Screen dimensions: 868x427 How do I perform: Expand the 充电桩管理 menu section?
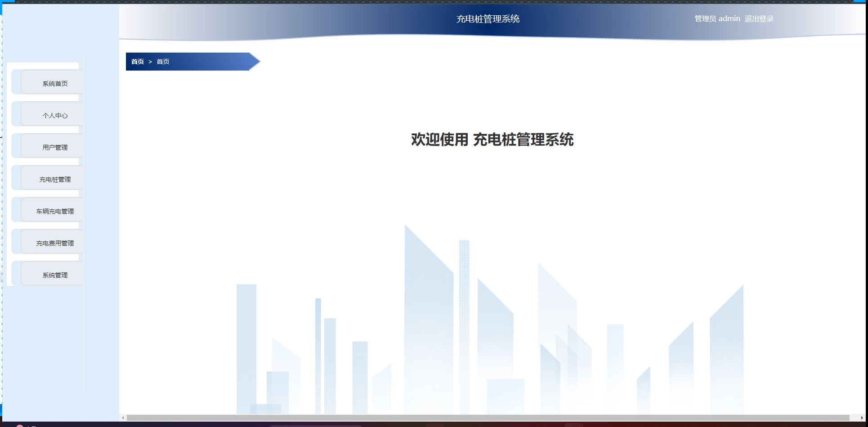pyautogui.click(x=55, y=179)
